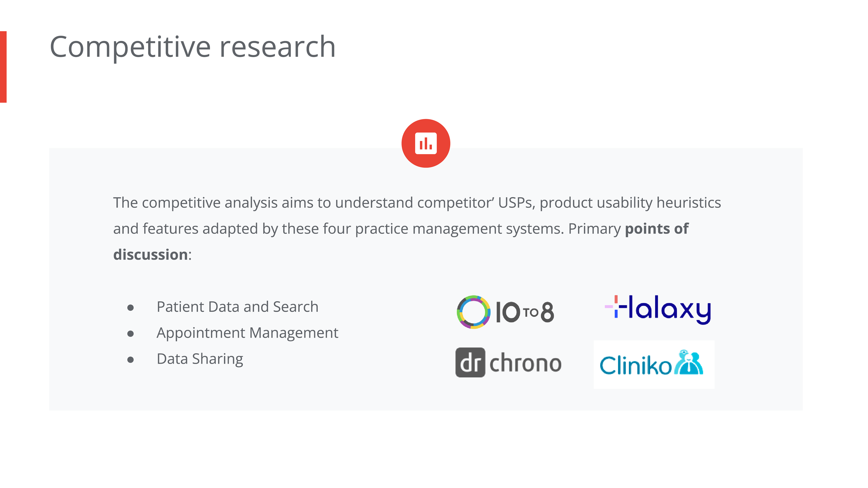Image resolution: width=868 pixels, height=488 pixels.
Task: Select the 10to8 colorful ring logo
Action: coord(473,312)
